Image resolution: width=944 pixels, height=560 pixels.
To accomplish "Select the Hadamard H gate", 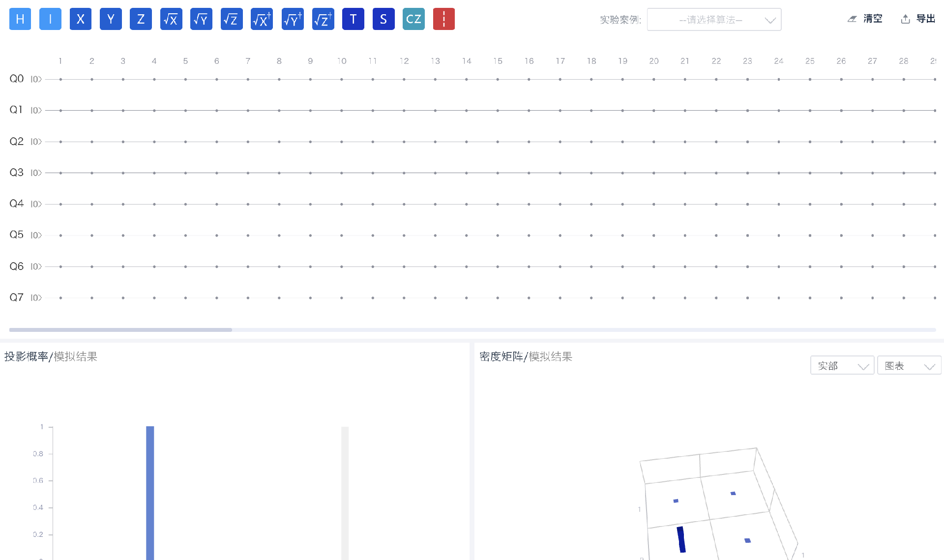I will [x=20, y=19].
